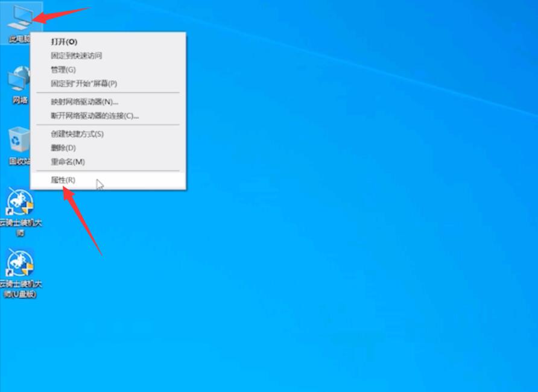This screenshot has width=538, height=392.
Task: Choose 删除(D) in the context menu
Action: click(109, 148)
